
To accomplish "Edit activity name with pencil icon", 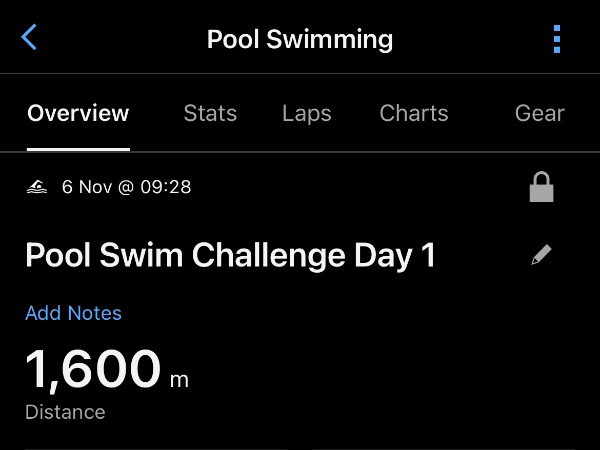I will tap(541, 255).
